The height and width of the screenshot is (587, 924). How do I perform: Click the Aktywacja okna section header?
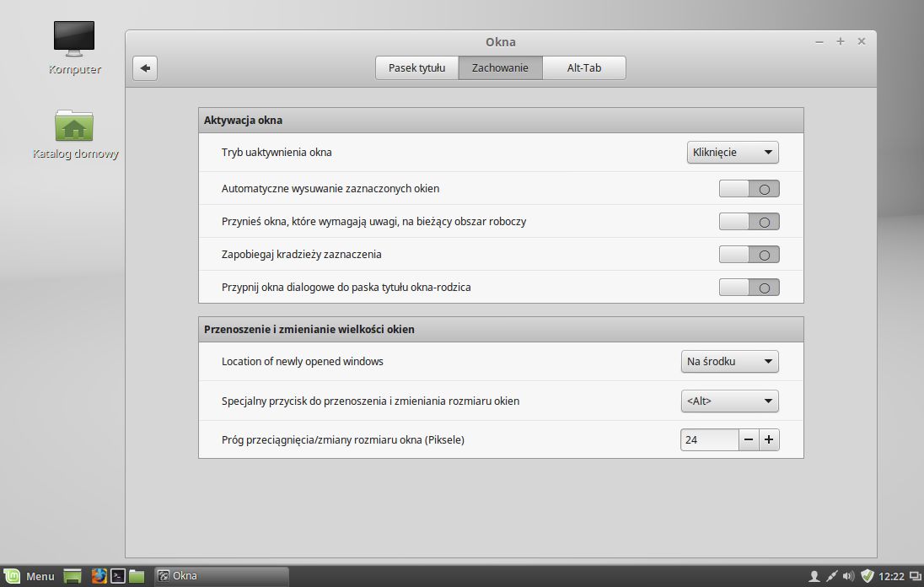pyautogui.click(x=501, y=121)
